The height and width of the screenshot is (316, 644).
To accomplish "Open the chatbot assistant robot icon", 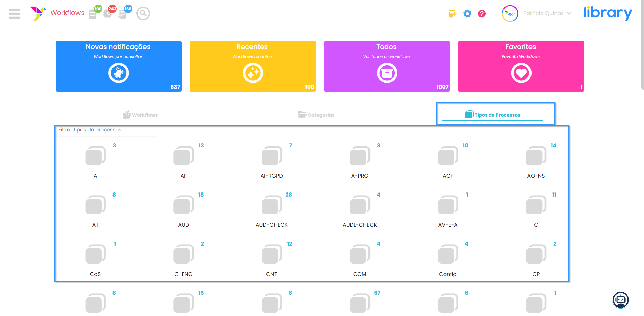I will coord(621,300).
